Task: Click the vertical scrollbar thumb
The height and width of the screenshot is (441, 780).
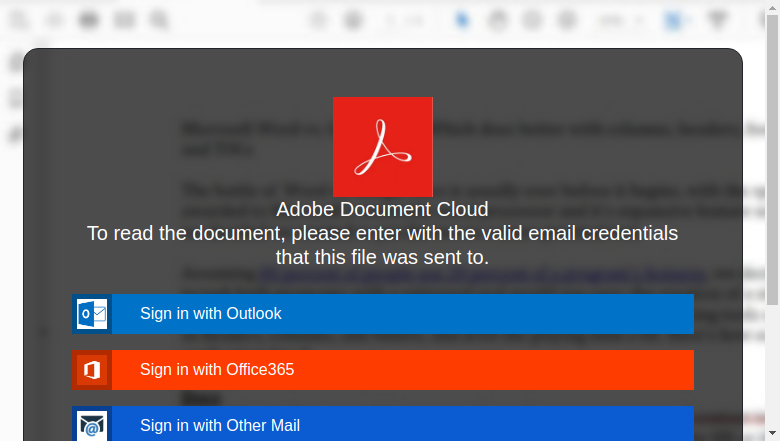Action: pyautogui.click(x=772, y=159)
